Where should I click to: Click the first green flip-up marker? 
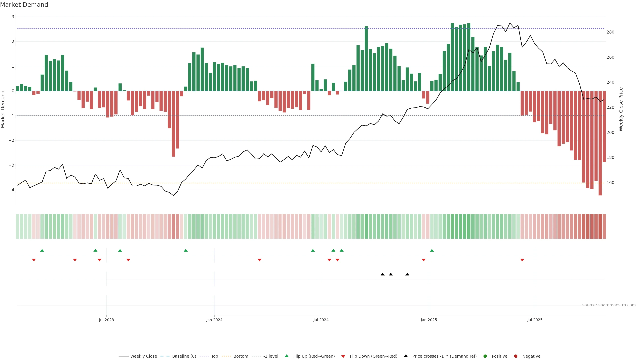(x=42, y=250)
